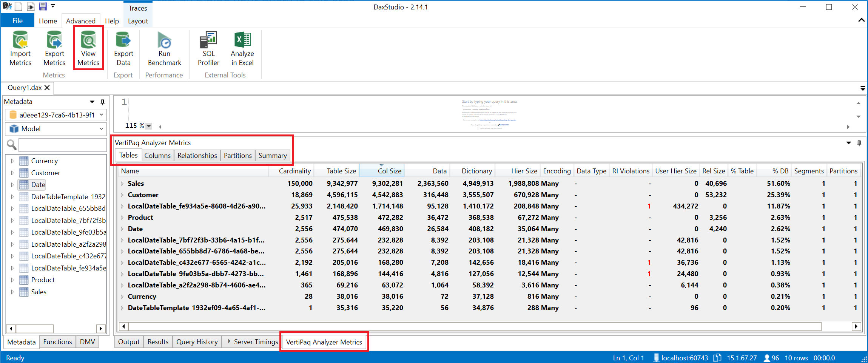
Task: Close the Query1.dax tab
Action: 47,88
